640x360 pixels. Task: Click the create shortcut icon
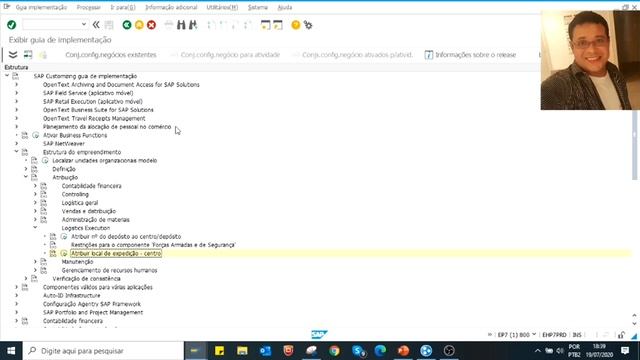278,25
